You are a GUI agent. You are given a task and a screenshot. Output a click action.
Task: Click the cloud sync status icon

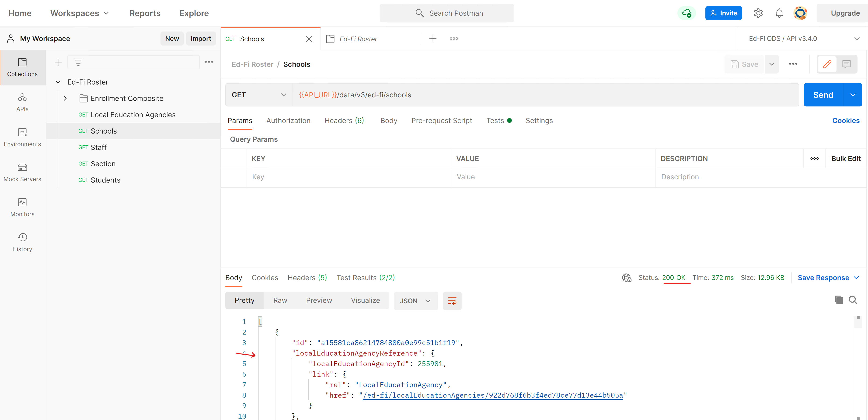[686, 13]
